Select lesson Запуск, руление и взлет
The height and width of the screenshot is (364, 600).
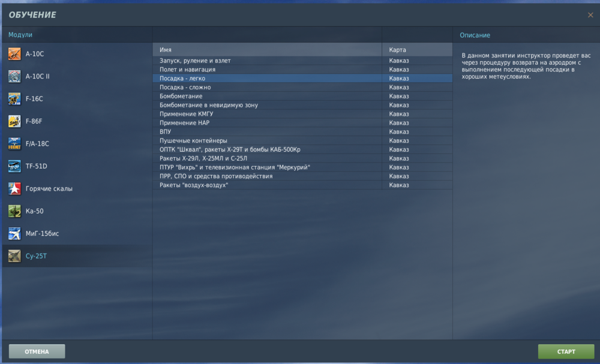[302, 61]
